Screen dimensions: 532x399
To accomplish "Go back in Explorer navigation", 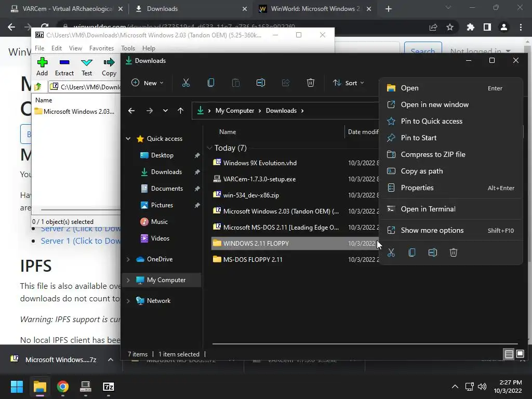I will click(x=131, y=111).
